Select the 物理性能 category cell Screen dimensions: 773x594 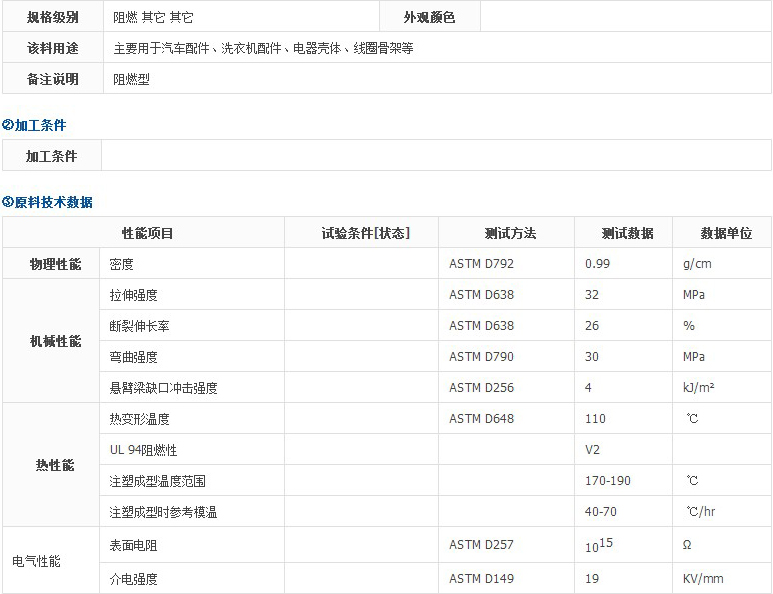click(x=55, y=264)
